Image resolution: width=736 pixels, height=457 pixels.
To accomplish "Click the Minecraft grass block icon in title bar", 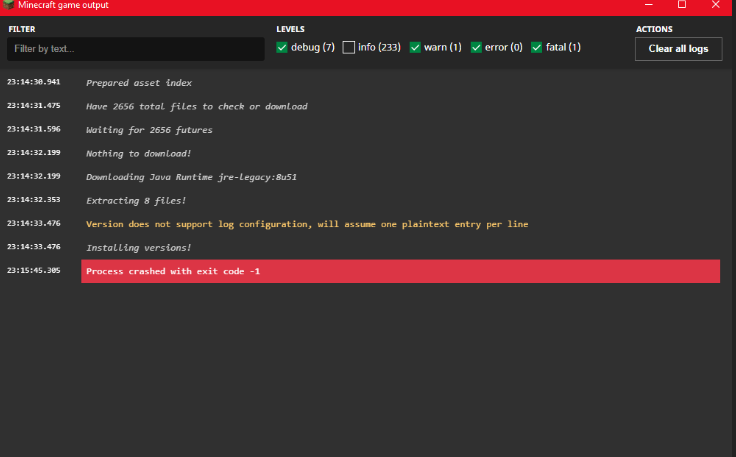I will pos(8,4).
